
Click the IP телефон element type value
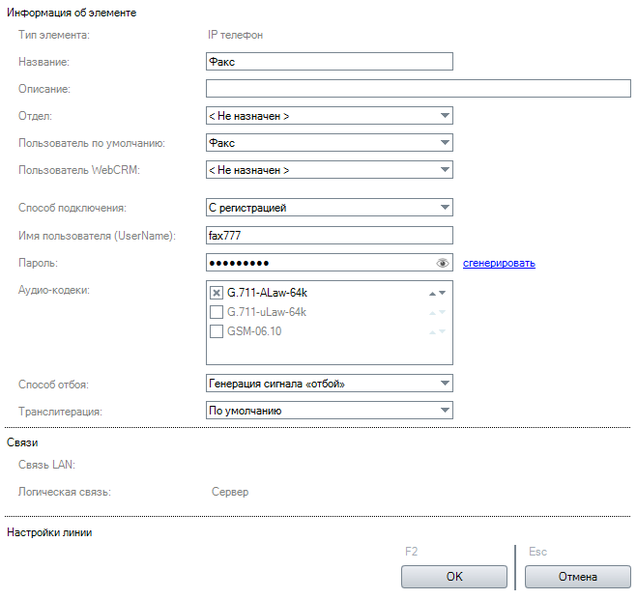point(235,35)
